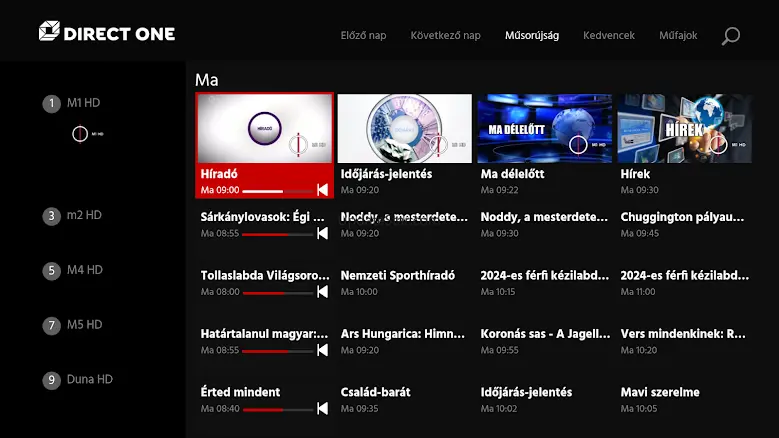779x438 pixels.
Task: Click the Ma 09:55 start time
Action: (499, 350)
